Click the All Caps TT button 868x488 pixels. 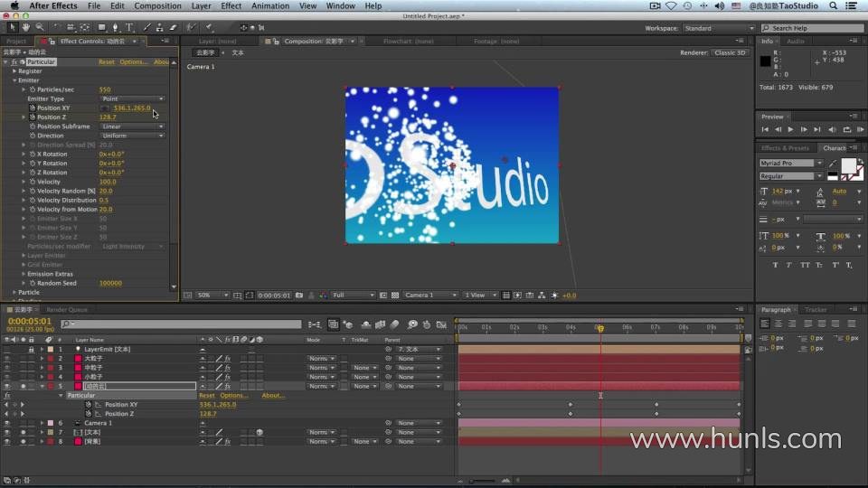click(805, 265)
